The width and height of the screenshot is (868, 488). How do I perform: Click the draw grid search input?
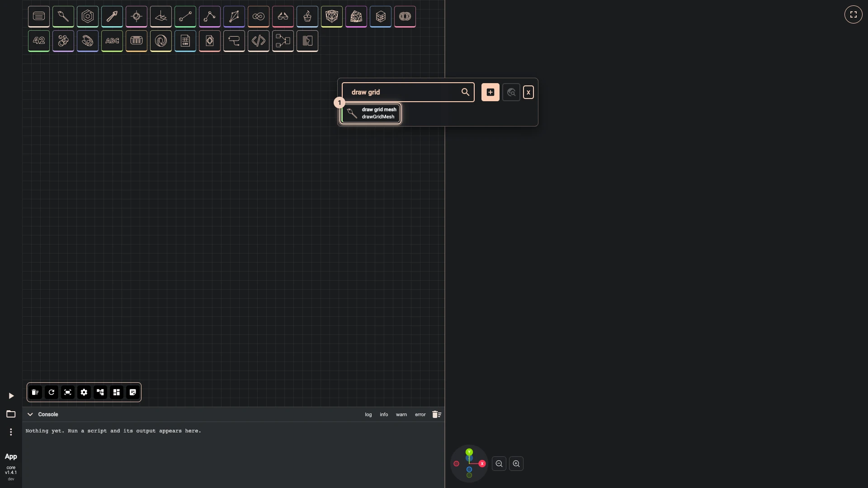tap(408, 92)
